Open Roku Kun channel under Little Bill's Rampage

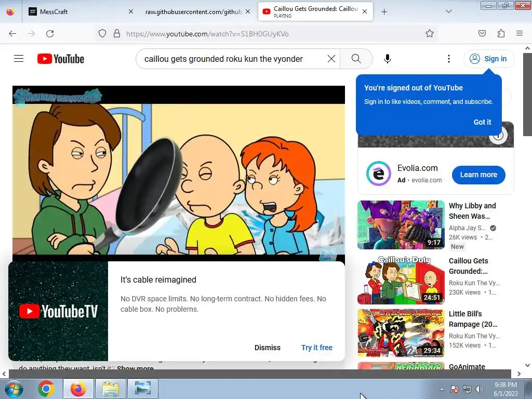pos(474,336)
